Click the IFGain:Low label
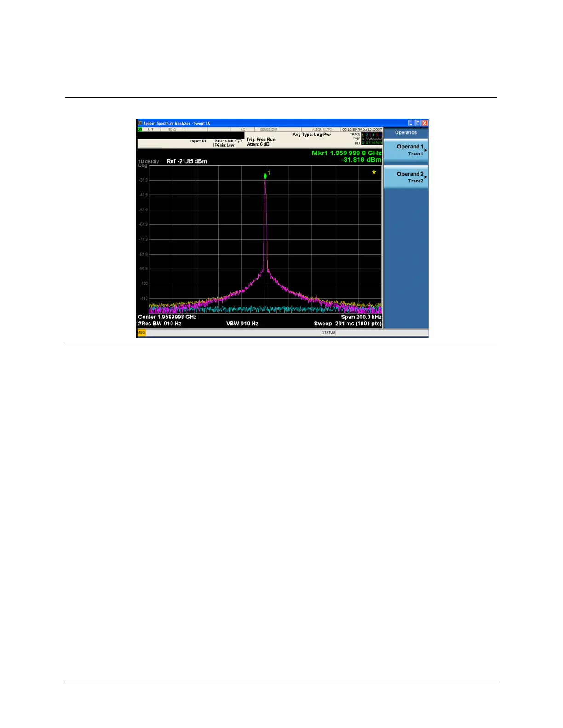This screenshot has height=728, width=563. point(224,145)
